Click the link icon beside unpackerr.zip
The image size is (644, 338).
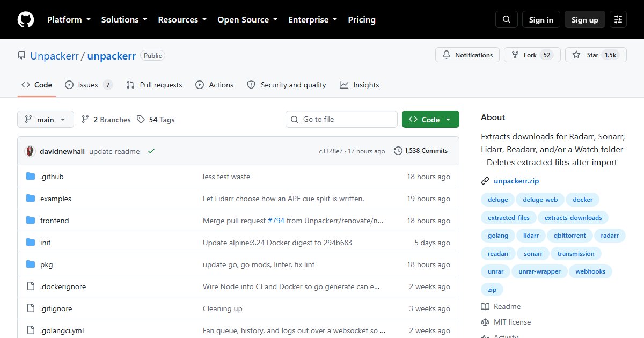click(x=485, y=181)
